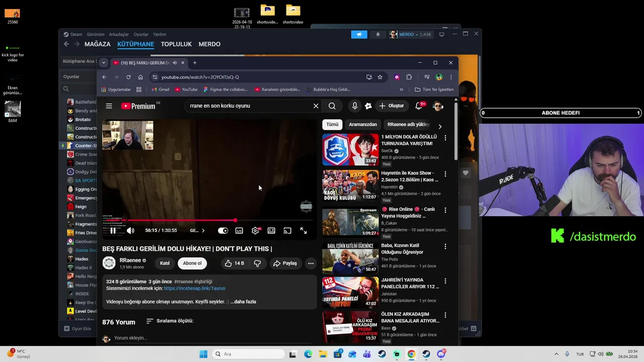Toggle the autoplay switch in player
Viewport: 644px width, 362px height.
coord(223,231)
